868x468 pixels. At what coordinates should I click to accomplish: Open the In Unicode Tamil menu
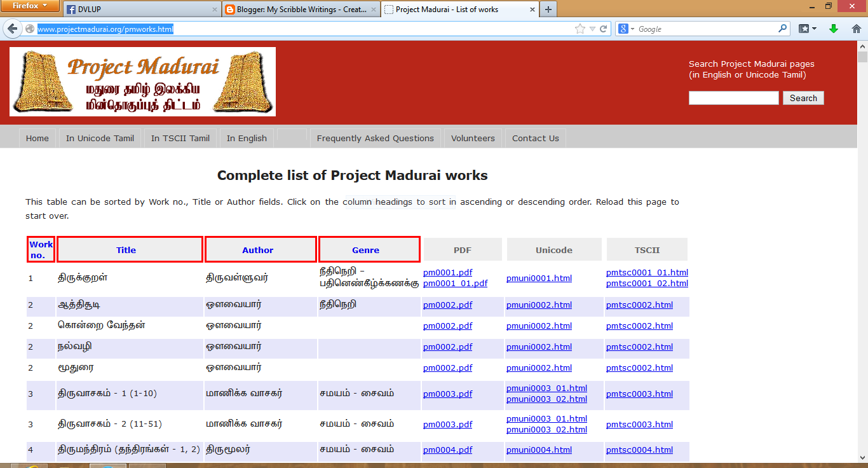coord(100,138)
